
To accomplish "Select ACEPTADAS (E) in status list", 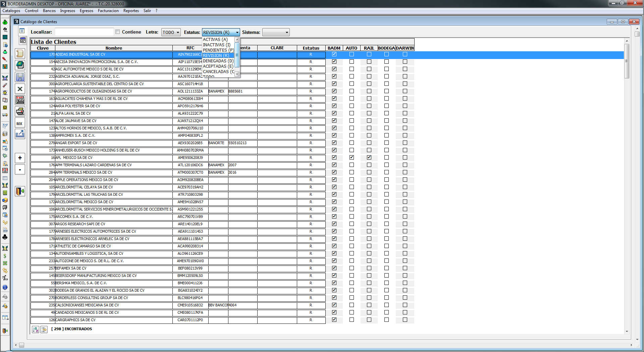I will 218,66.
